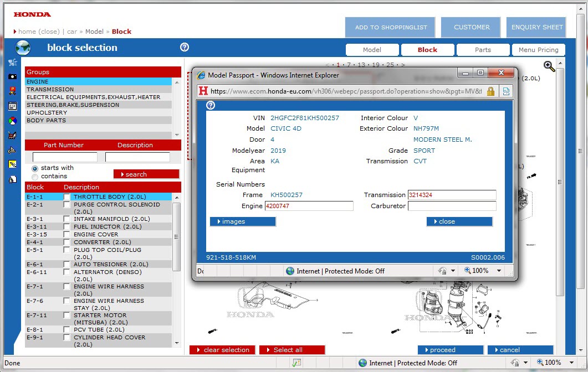Click the Carburetor serial number field

coord(452,206)
